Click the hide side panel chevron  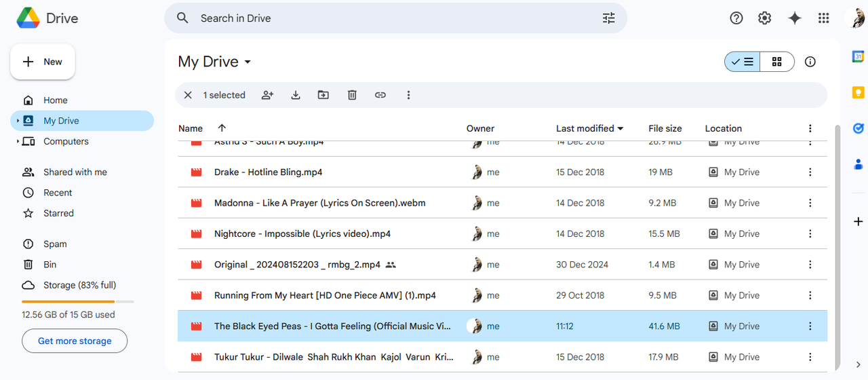click(x=859, y=364)
